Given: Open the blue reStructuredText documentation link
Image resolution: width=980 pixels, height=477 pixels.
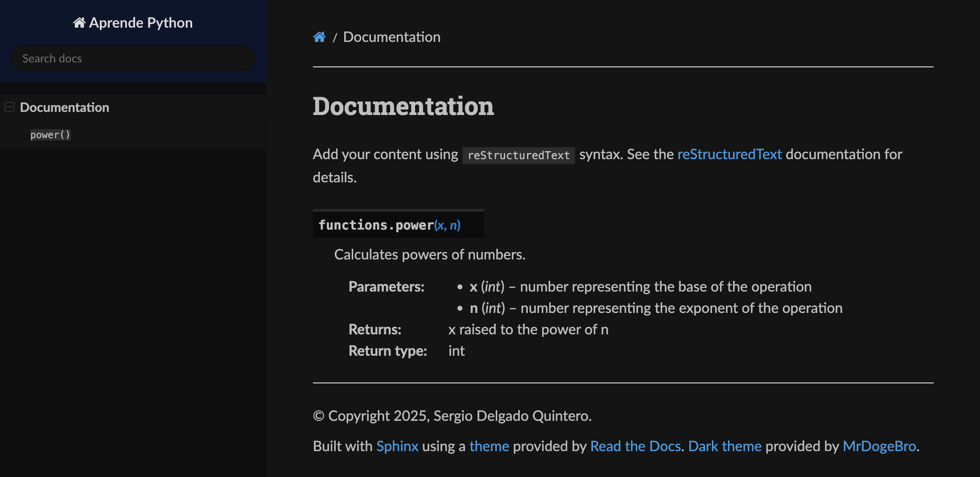Looking at the screenshot, I should pos(729,154).
